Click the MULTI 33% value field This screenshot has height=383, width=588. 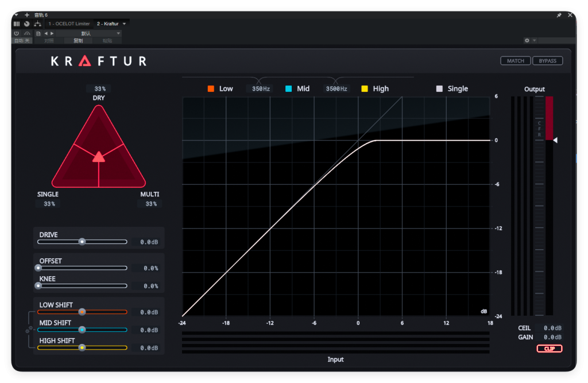point(151,204)
